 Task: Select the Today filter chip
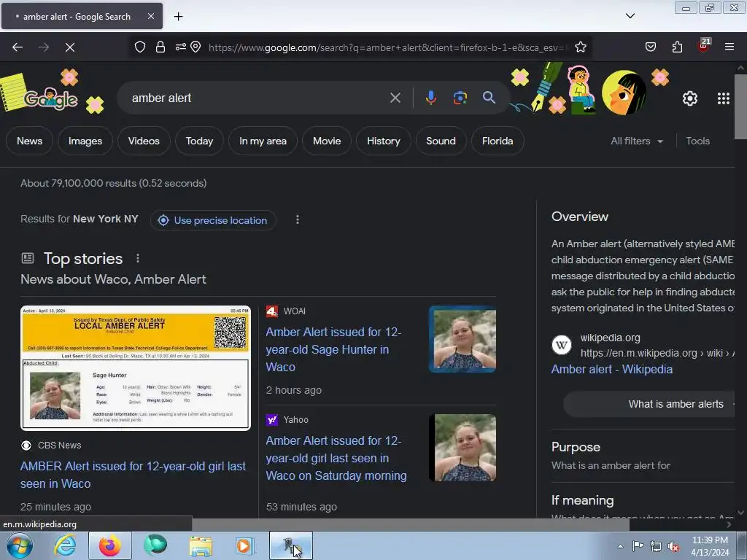(199, 141)
